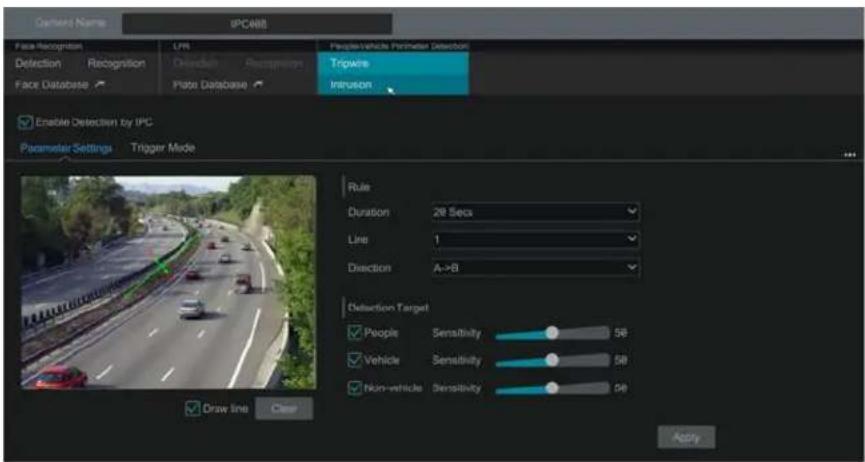Open the camera name selector field
The width and height of the screenshot is (865, 462).
257,24
